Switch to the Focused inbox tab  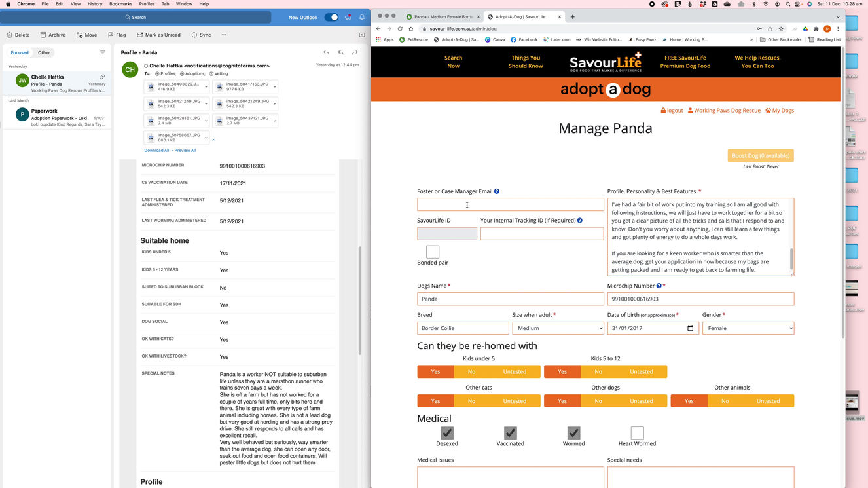20,52
